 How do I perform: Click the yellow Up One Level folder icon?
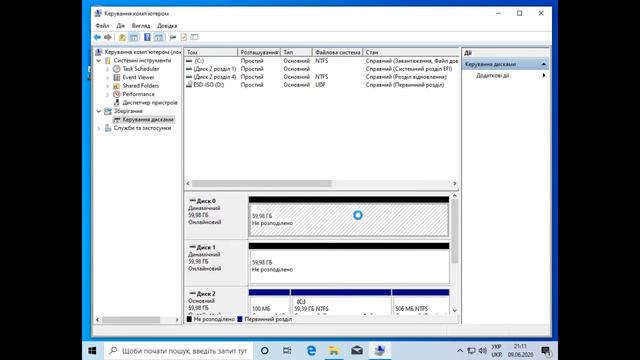[x=122, y=37]
